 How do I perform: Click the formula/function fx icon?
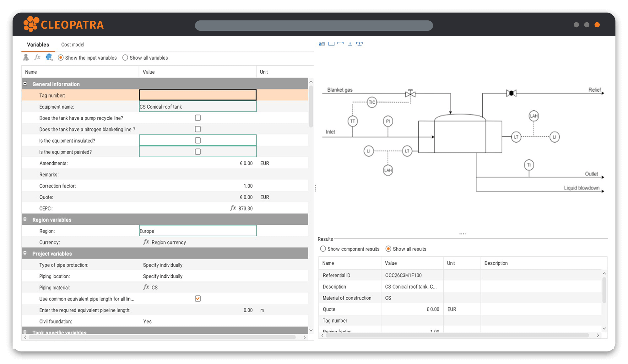(39, 58)
